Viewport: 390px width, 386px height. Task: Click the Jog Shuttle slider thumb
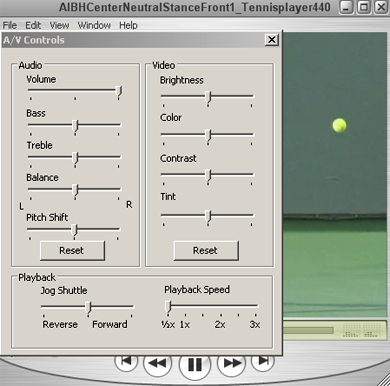click(x=88, y=308)
